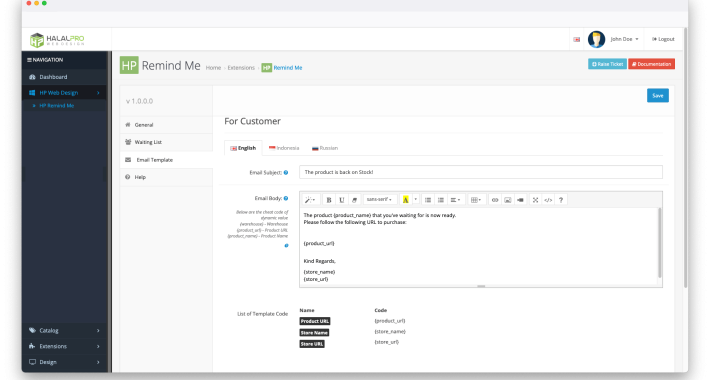
Task: Click the Product URL template code tag
Action: pos(315,321)
